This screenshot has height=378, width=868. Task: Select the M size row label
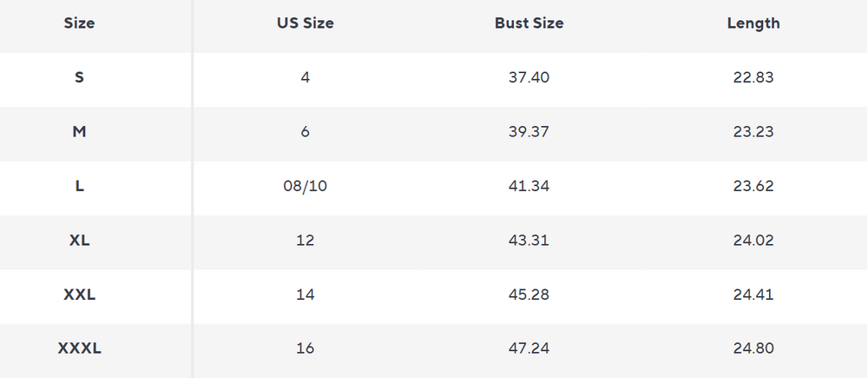79,132
